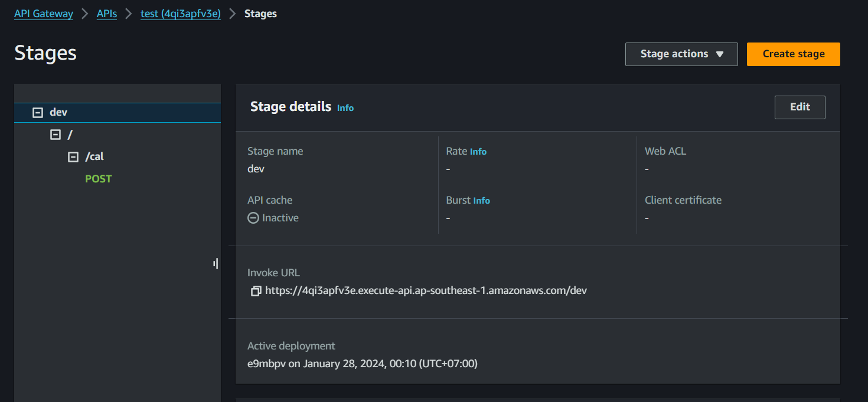
Task: Open Info link next to Burst
Action: [x=481, y=201]
